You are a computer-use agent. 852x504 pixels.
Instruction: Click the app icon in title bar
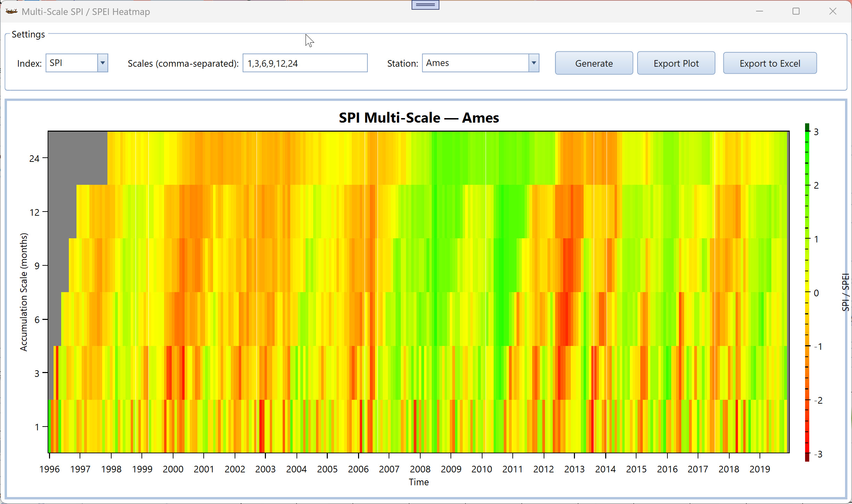[11, 11]
